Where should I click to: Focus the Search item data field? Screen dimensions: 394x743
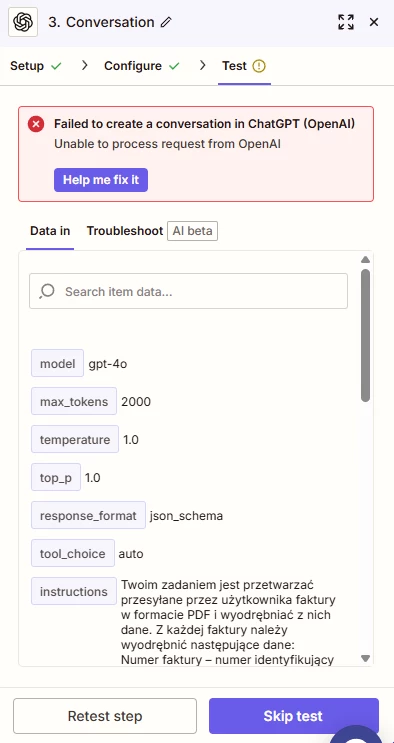pyautogui.click(x=188, y=291)
